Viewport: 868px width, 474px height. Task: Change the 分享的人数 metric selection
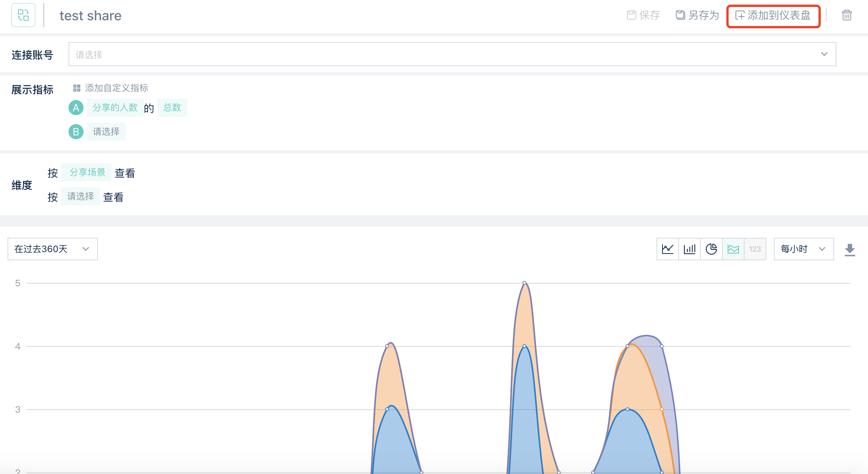tap(115, 108)
